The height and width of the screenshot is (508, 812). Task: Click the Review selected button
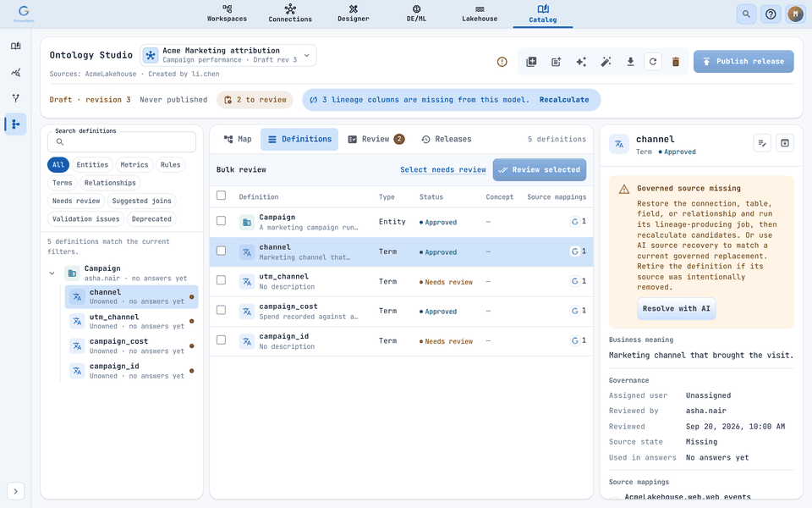[x=540, y=169]
